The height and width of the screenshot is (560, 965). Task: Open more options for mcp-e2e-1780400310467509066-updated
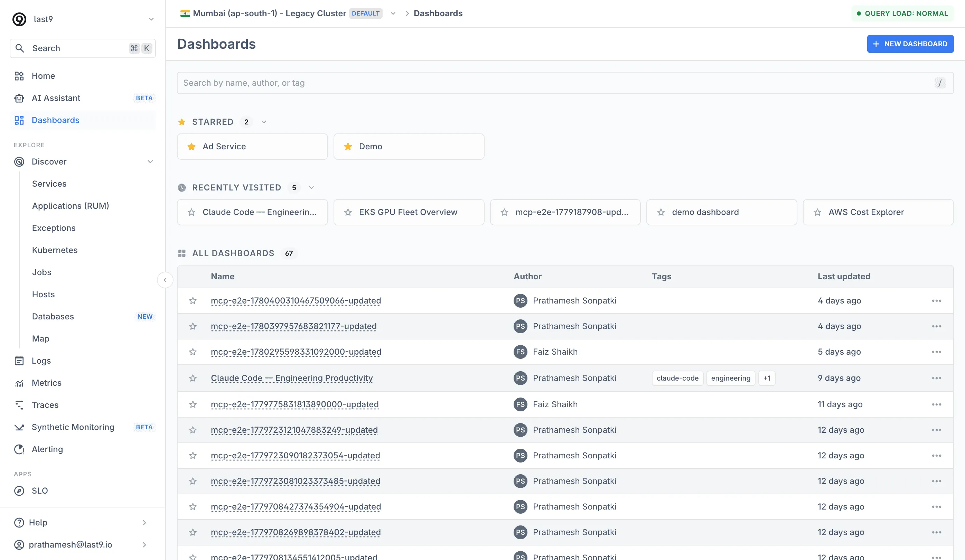(x=937, y=301)
